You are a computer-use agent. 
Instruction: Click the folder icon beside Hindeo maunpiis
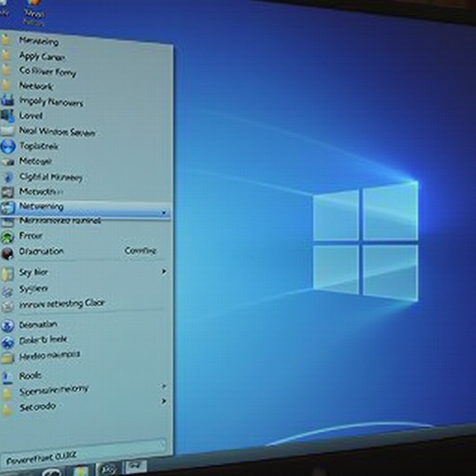pyautogui.click(x=7, y=358)
